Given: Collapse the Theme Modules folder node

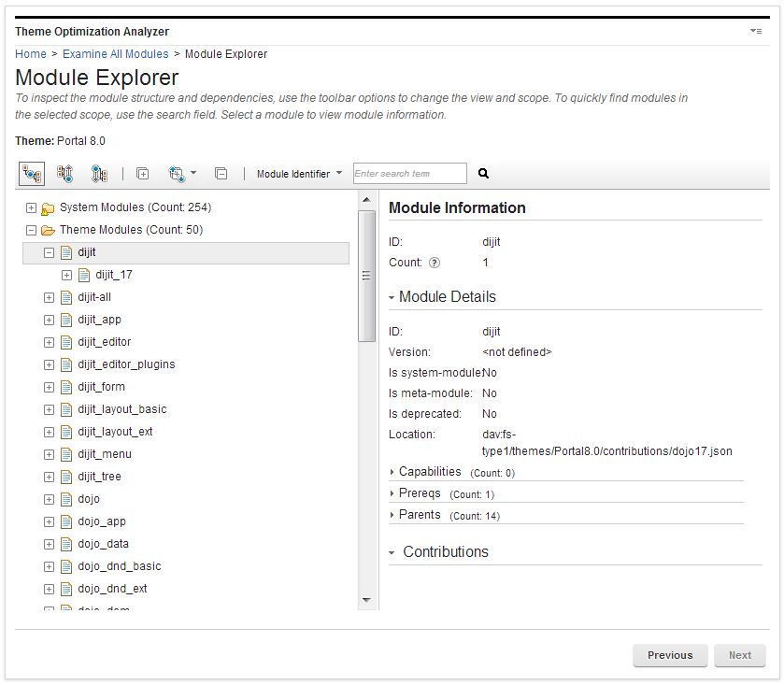Looking at the screenshot, I should [32, 230].
